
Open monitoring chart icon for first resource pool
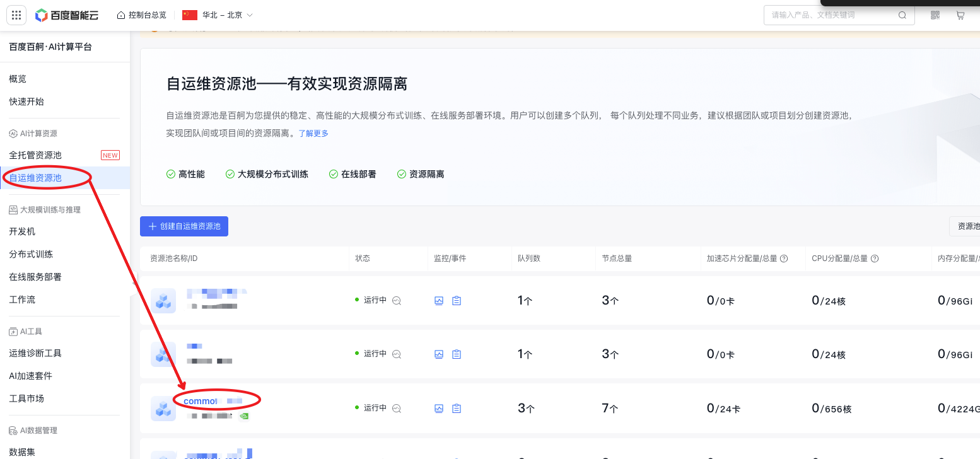(439, 301)
